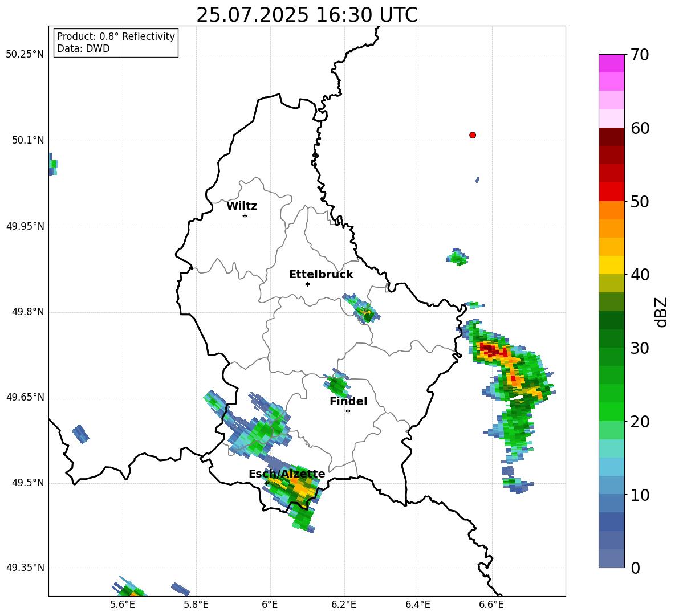Image resolution: width=675 pixels, height=616 pixels.
Task: Click the Esch/Alzette city label
Action: 287,474
